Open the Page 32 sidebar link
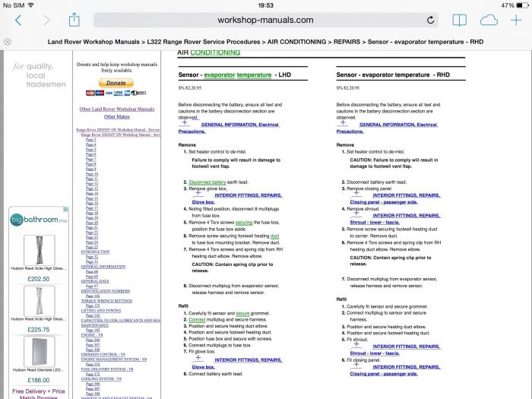The height and width of the screenshot is (399, 532). coord(92,257)
